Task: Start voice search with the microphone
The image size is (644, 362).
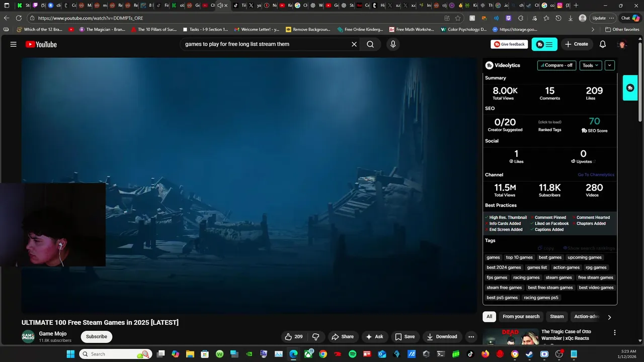Action: [393, 44]
